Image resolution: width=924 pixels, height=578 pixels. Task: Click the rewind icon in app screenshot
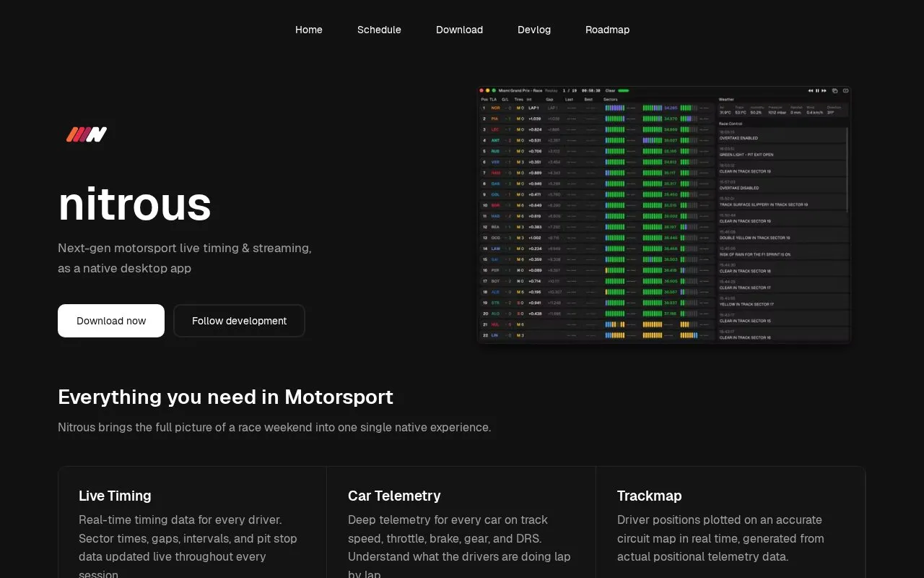pos(811,91)
